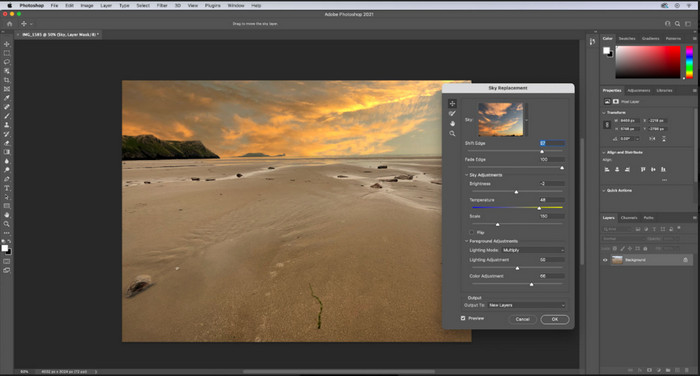The width and height of the screenshot is (700, 376).
Task: Click the sky preview thumbnail in the dialog
Action: point(500,119)
